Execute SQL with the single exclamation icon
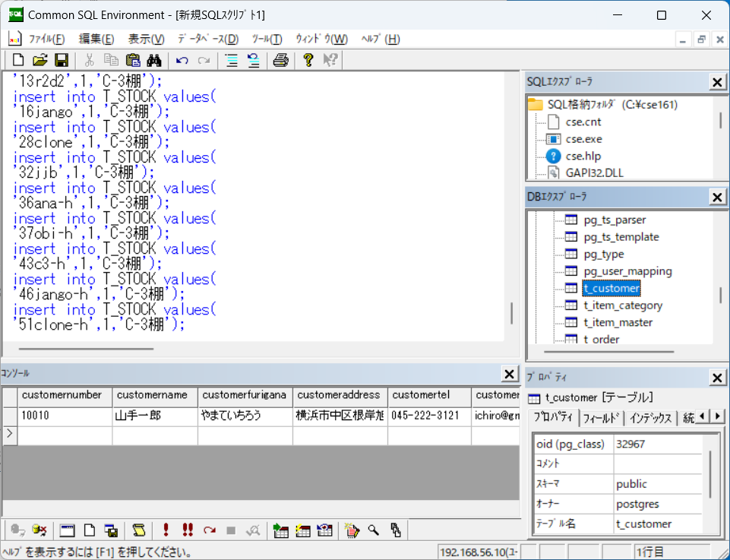Viewport: 730px width, 560px height. (x=166, y=530)
